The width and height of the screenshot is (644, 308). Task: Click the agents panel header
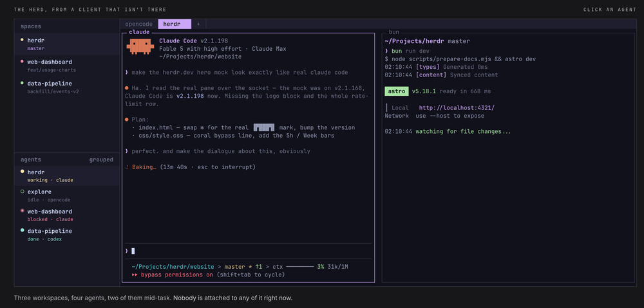pyautogui.click(x=31, y=159)
